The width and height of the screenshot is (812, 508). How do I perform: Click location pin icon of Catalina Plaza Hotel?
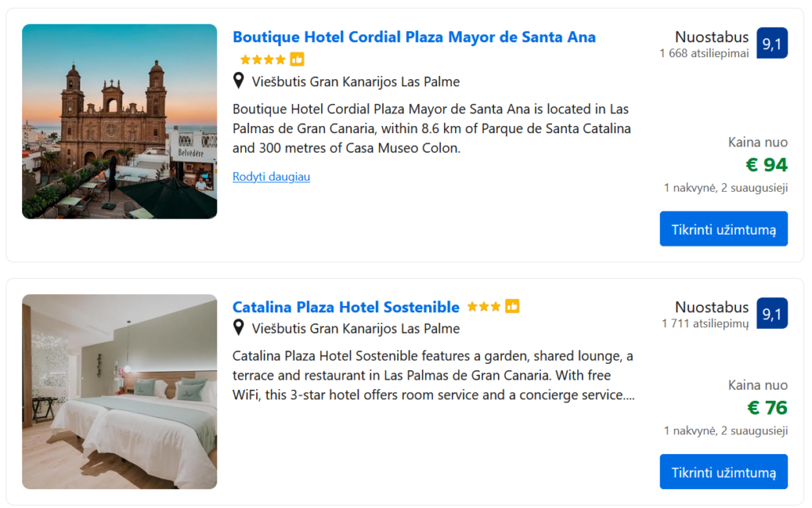(238, 327)
